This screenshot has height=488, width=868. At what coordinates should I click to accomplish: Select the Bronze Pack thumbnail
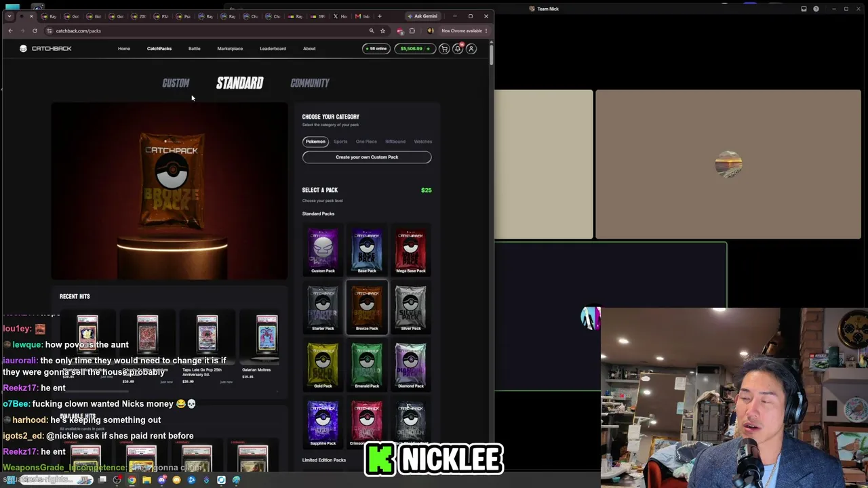click(x=367, y=308)
